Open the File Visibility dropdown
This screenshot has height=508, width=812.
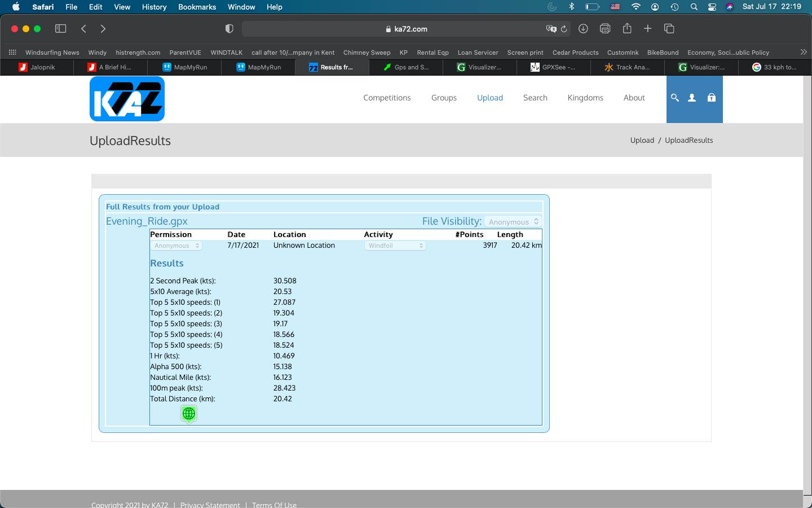point(513,222)
